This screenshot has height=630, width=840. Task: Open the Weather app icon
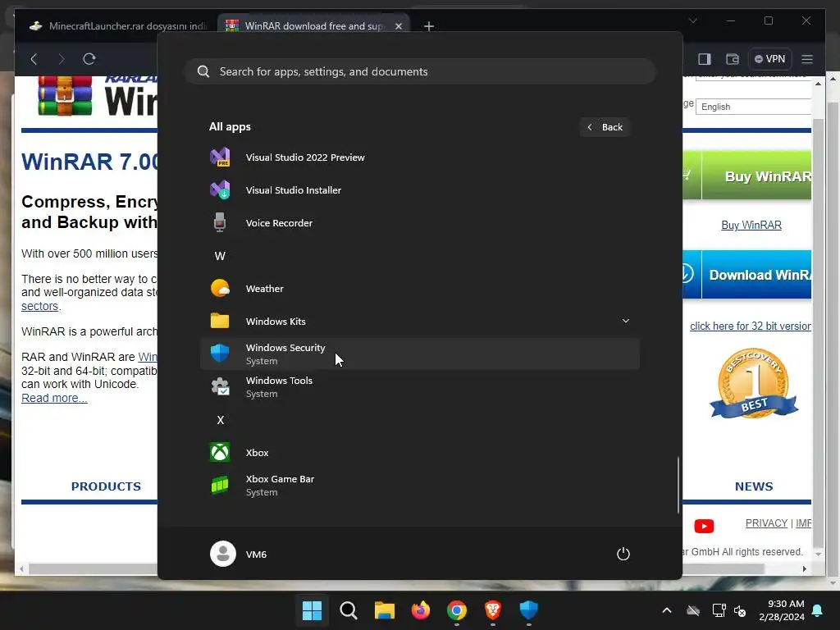tap(220, 289)
